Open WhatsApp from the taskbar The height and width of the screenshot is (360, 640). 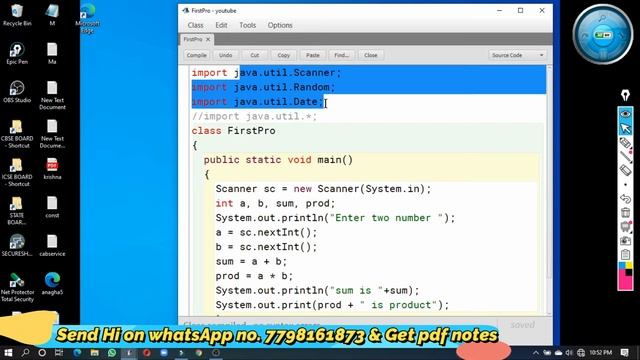(x=112, y=353)
